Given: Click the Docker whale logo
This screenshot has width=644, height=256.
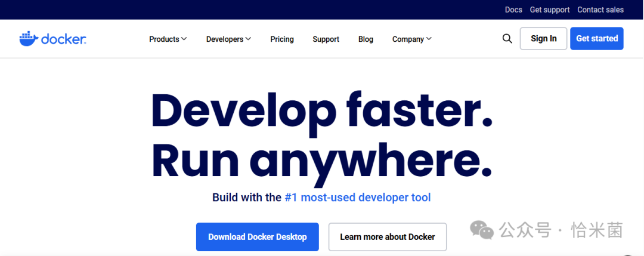Looking at the screenshot, I should click(x=52, y=39).
